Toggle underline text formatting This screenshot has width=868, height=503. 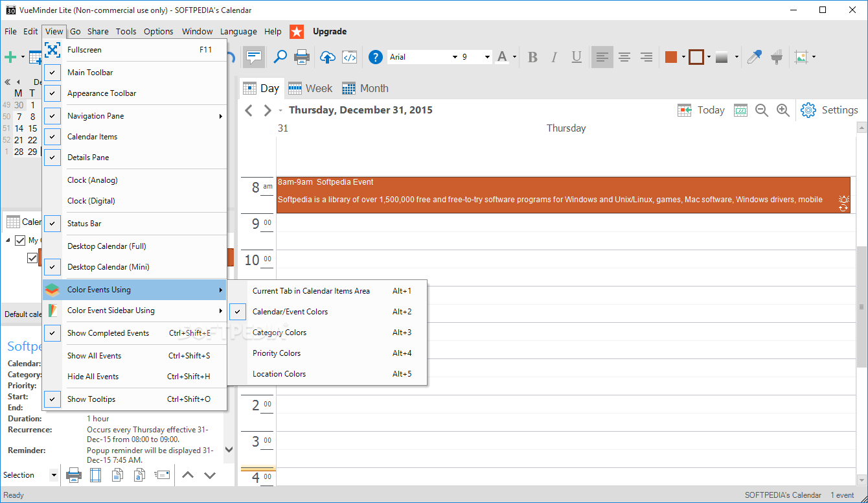tap(577, 57)
